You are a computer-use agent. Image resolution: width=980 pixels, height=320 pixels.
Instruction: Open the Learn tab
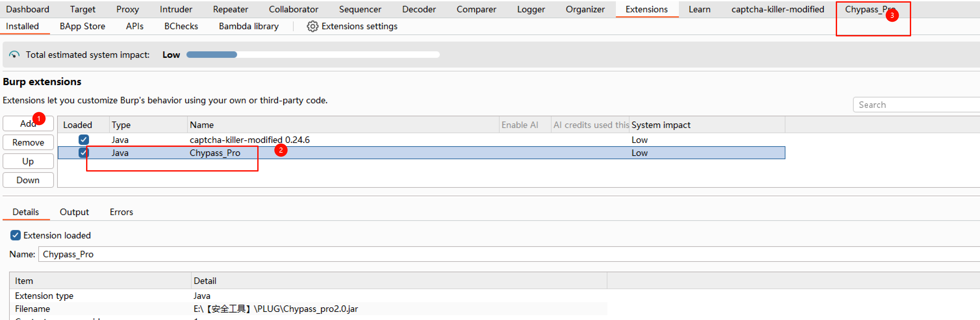699,9
